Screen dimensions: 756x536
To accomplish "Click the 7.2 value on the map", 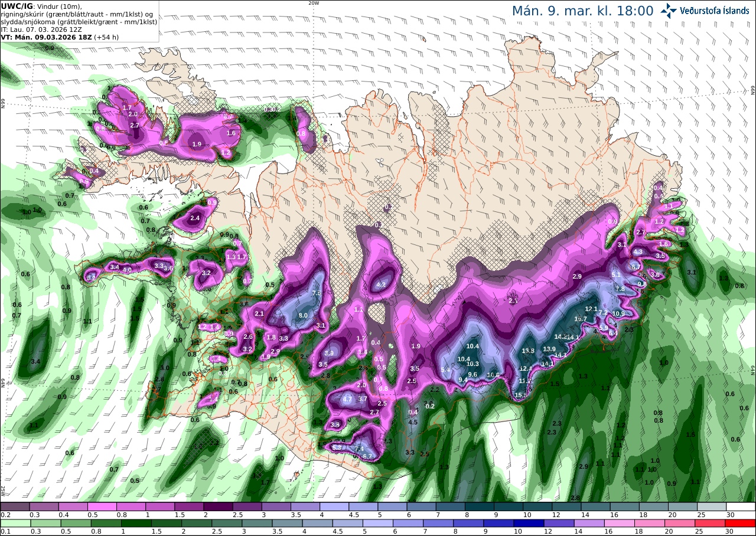I will pos(603,312).
